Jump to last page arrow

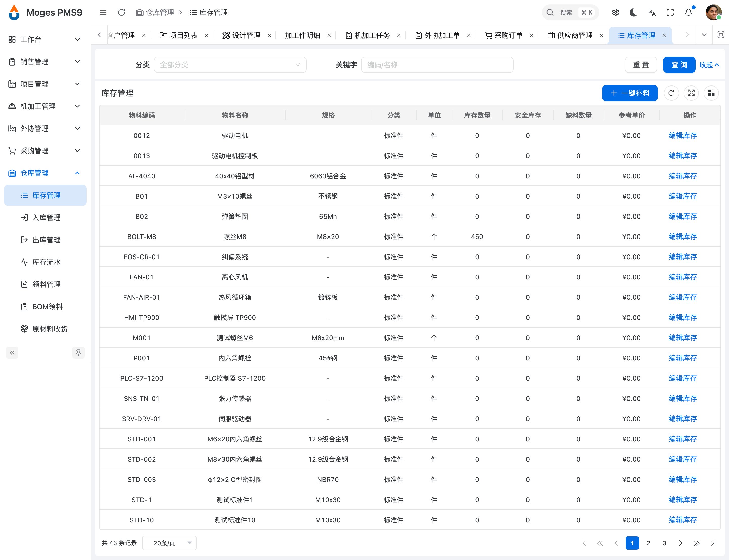pyautogui.click(x=713, y=543)
